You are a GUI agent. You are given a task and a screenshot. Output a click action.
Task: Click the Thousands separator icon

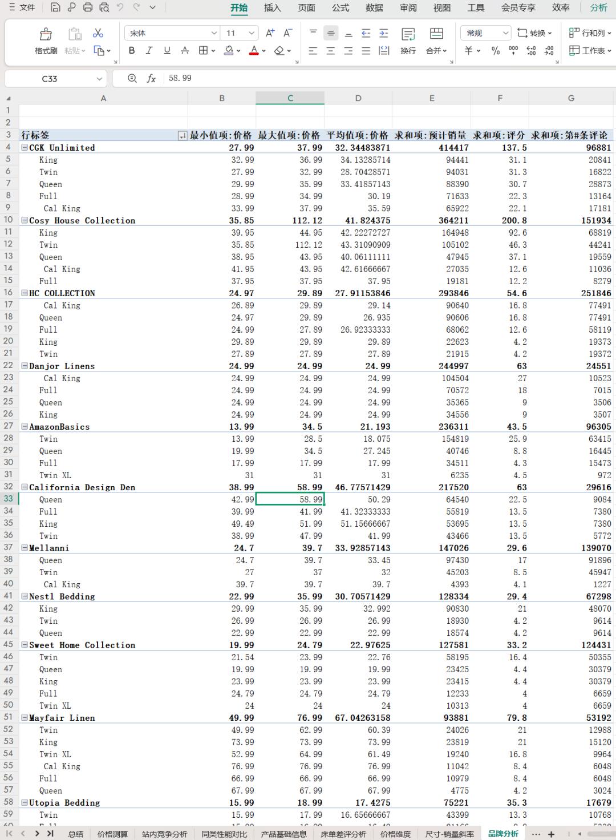513,51
